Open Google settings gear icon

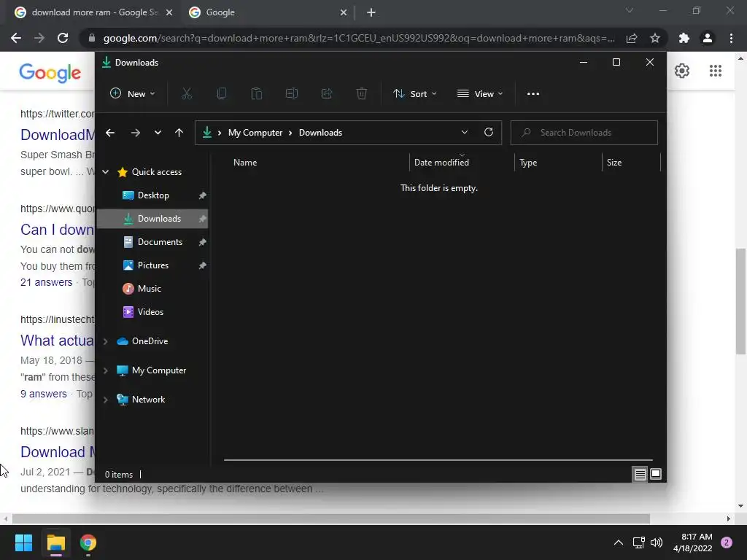pos(682,71)
